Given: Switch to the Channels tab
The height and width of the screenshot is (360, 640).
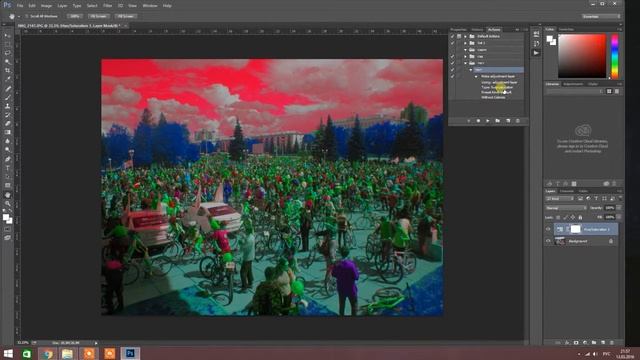Looking at the screenshot, I should (x=567, y=191).
